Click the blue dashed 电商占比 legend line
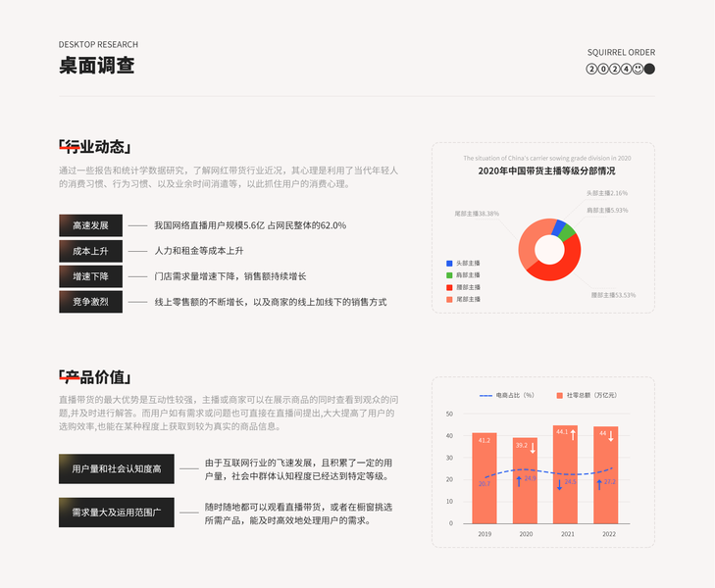Image resolution: width=715 pixels, height=588 pixels. (x=485, y=395)
